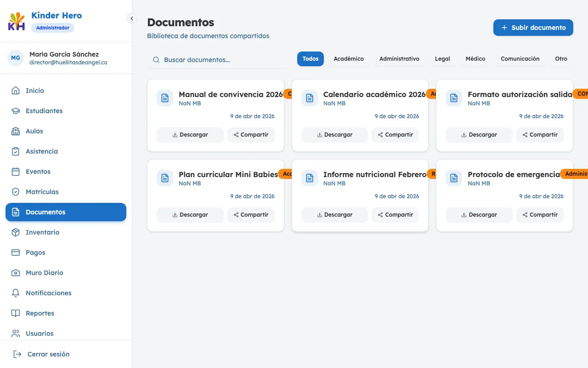Open the Comunicación filter tab
The image size is (588, 368).
[x=520, y=58]
